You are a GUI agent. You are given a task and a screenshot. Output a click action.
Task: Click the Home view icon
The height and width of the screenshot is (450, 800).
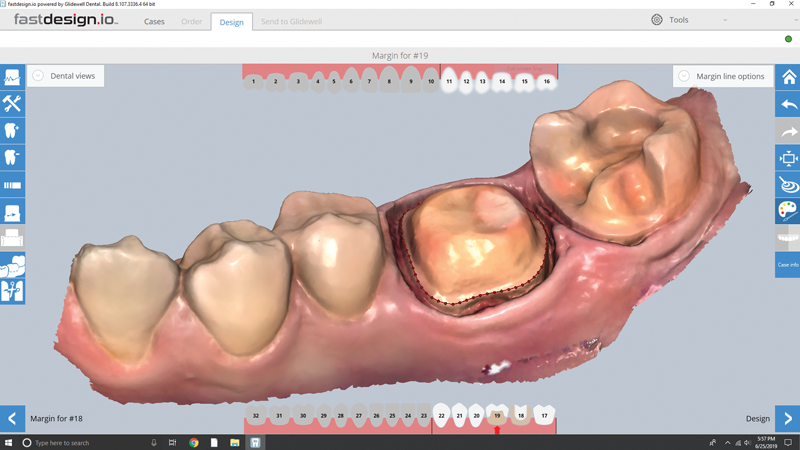(x=788, y=77)
